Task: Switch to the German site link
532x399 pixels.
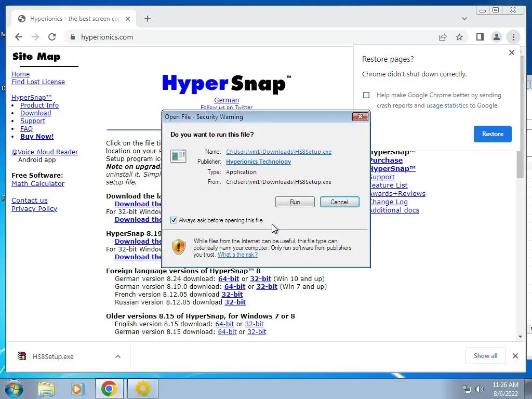Action: coord(227,100)
